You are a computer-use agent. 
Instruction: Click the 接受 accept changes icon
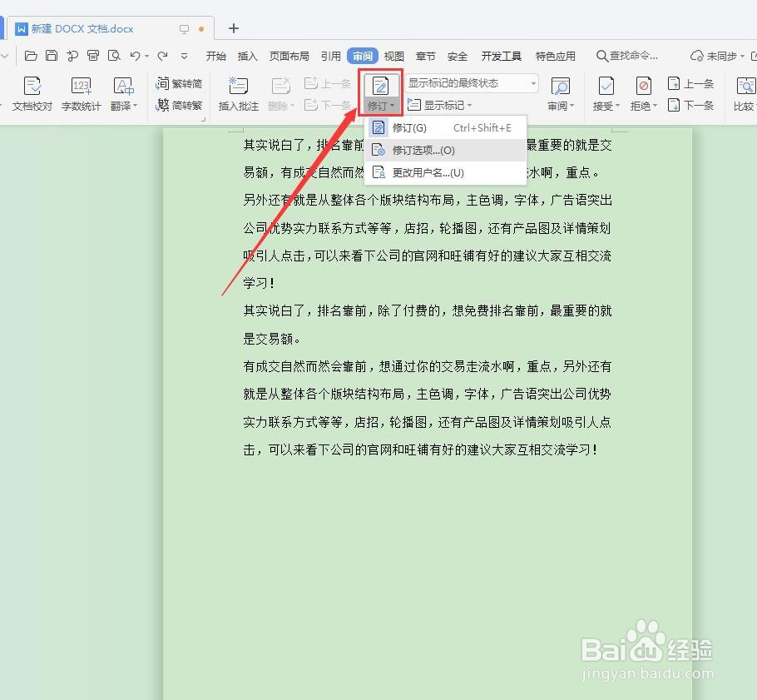(606, 85)
